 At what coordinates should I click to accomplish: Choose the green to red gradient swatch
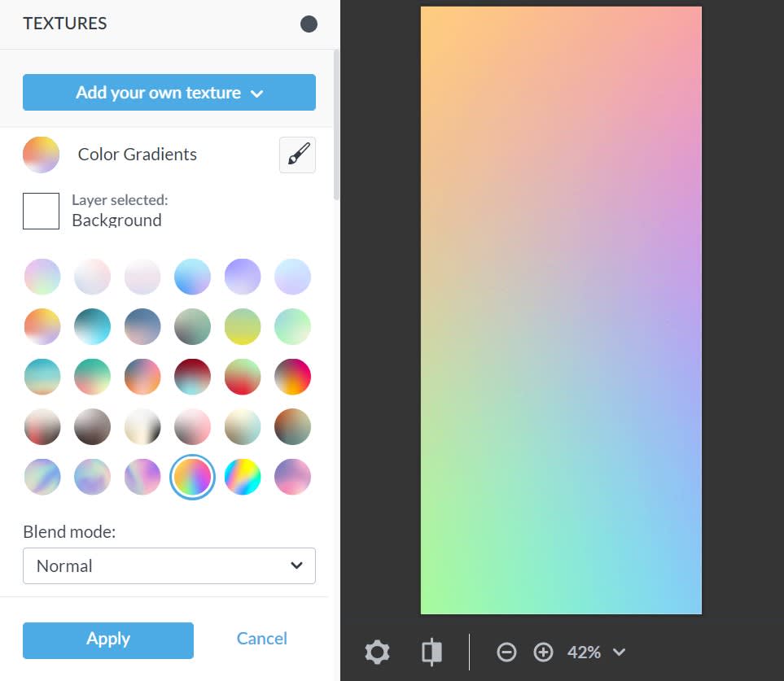pyautogui.click(x=243, y=376)
